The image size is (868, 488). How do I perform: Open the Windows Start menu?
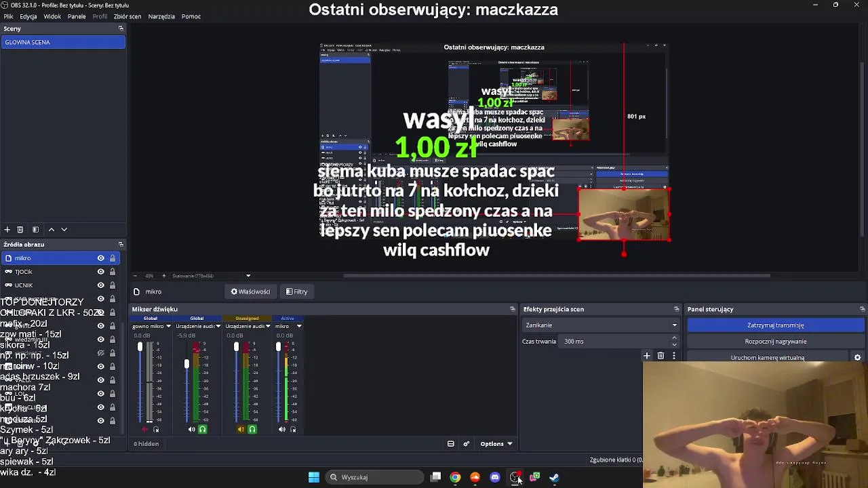(x=314, y=477)
